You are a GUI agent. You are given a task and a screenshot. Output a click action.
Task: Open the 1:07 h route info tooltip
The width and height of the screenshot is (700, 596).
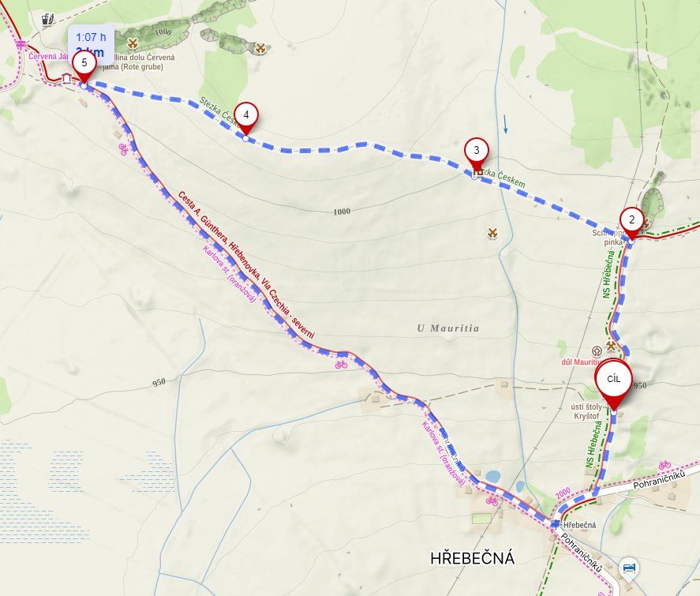click(x=91, y=45)
